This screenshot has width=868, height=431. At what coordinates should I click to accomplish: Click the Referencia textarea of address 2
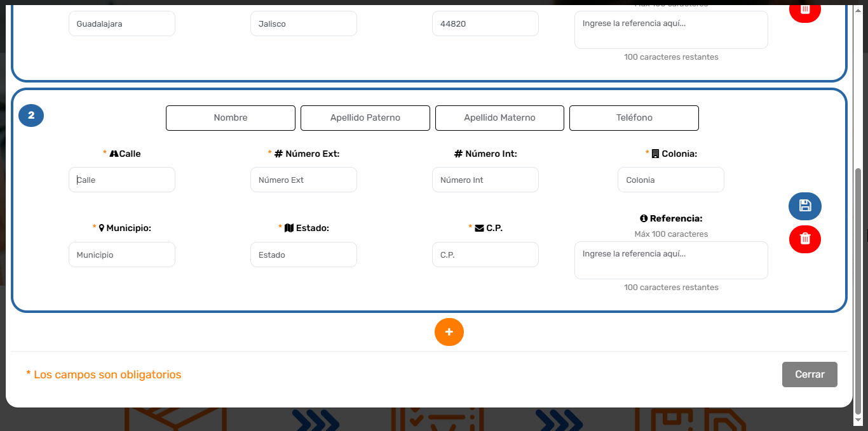671,260
